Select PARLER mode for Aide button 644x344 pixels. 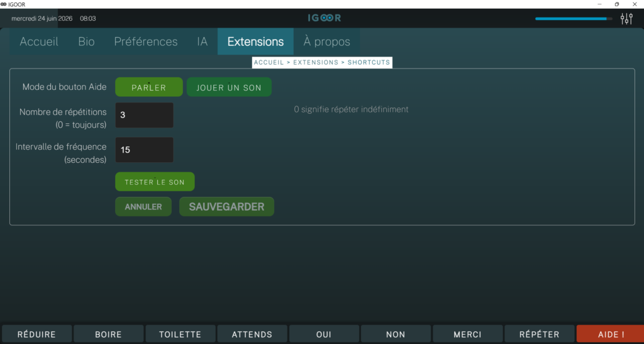(x=148, y=87)
